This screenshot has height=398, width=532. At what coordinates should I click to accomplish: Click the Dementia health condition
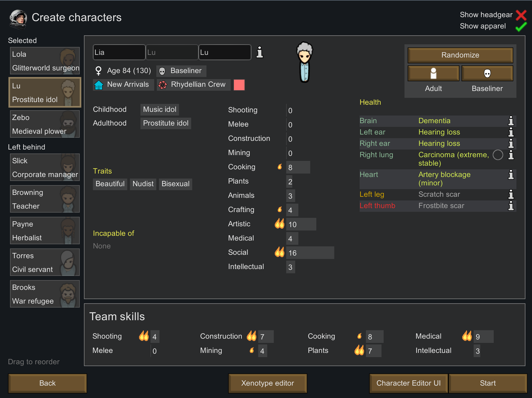pos(434,121)
